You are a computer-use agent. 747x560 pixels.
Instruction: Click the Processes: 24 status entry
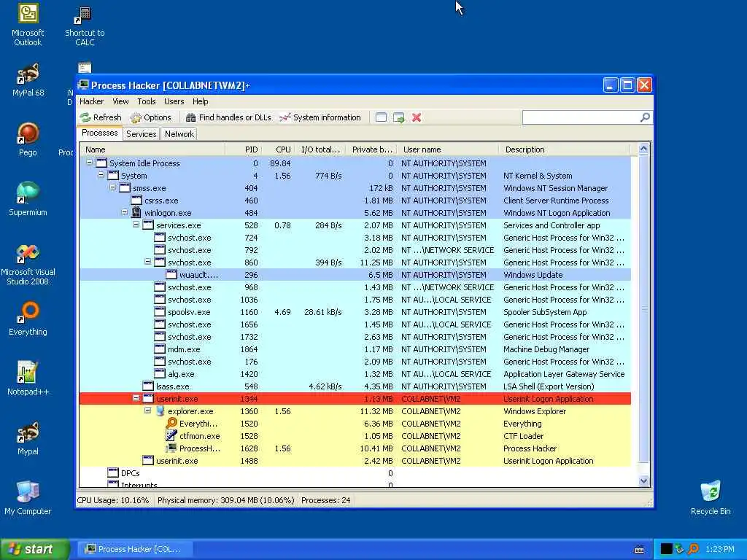(326, 500)
